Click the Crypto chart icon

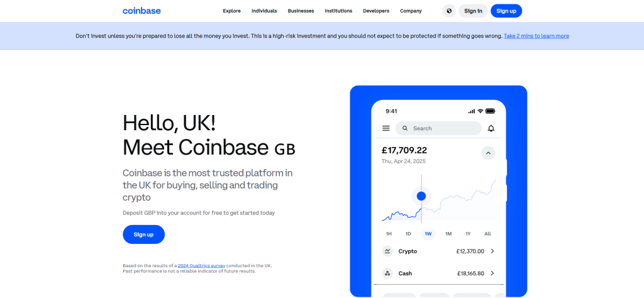(387, 251)
